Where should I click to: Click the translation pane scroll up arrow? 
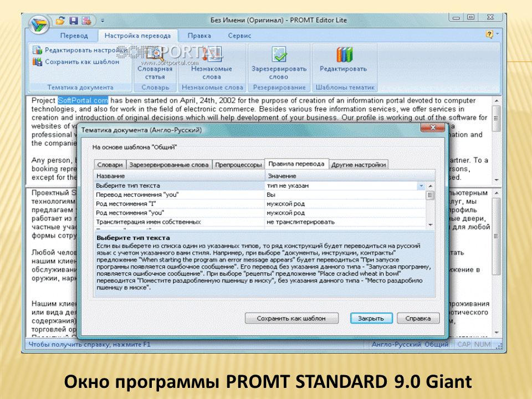pos(496,193)
